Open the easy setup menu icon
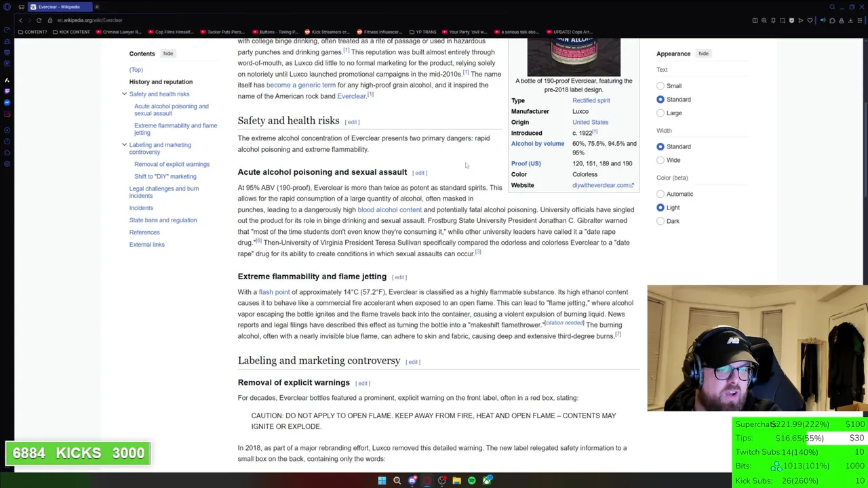The height and width of the screenshot is (488, 868). click(x=860, y=20)
